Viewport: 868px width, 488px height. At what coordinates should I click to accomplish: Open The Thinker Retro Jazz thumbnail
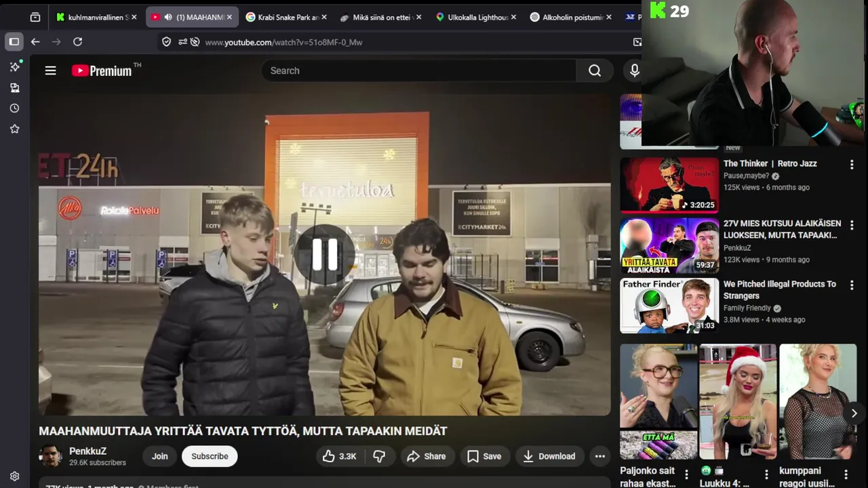coord(669,185)
